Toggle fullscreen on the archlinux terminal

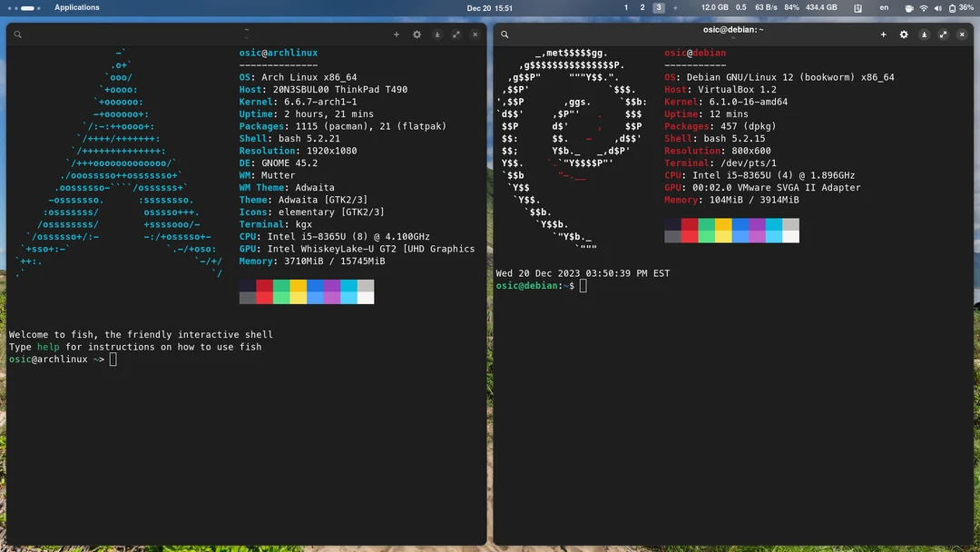[x=456, y=34]
